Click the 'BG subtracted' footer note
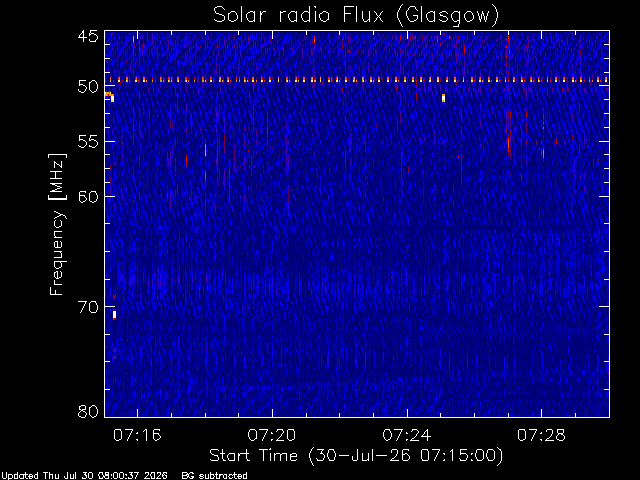Screen dimensions: 640x480 click(x=215, y=476)
